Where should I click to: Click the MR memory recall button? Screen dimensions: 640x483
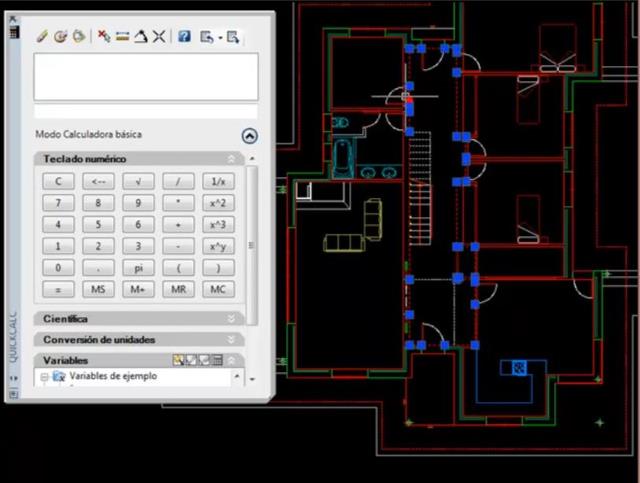click(178, 289)
